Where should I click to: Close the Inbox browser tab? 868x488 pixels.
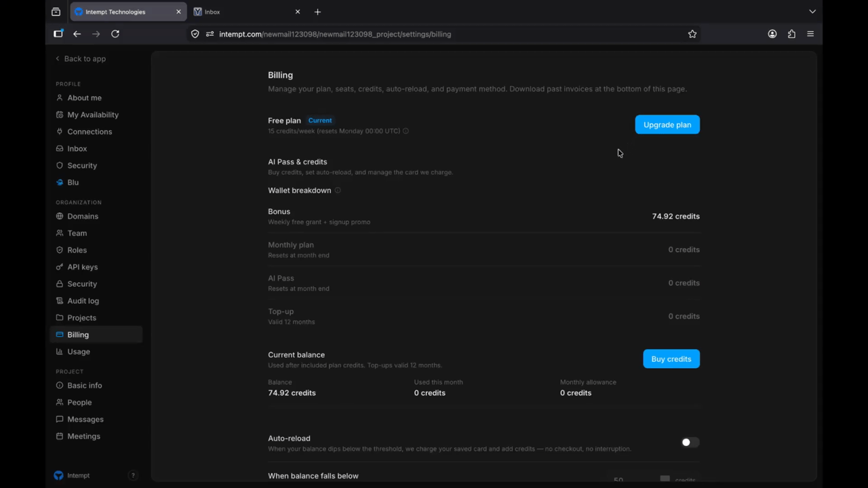click(x=298, y=12)
